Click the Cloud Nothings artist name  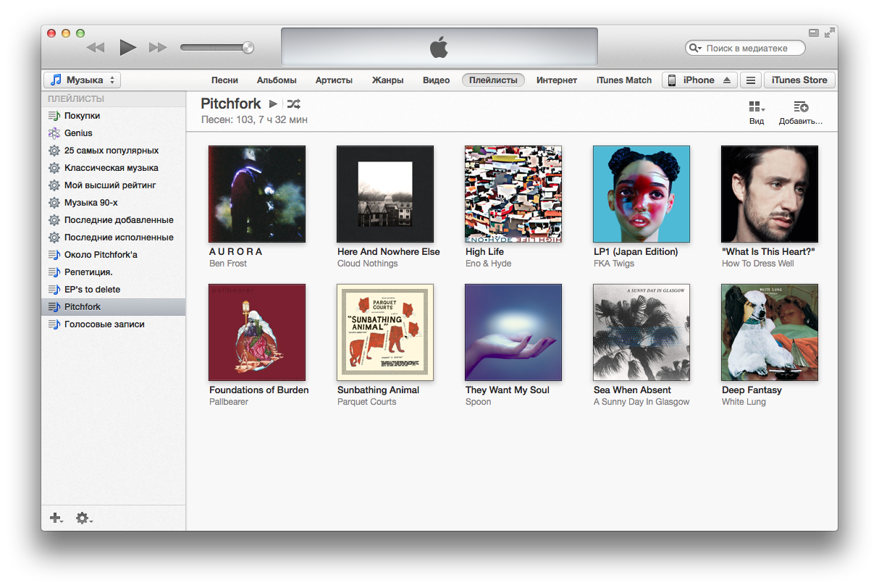(x=367, y=264)
